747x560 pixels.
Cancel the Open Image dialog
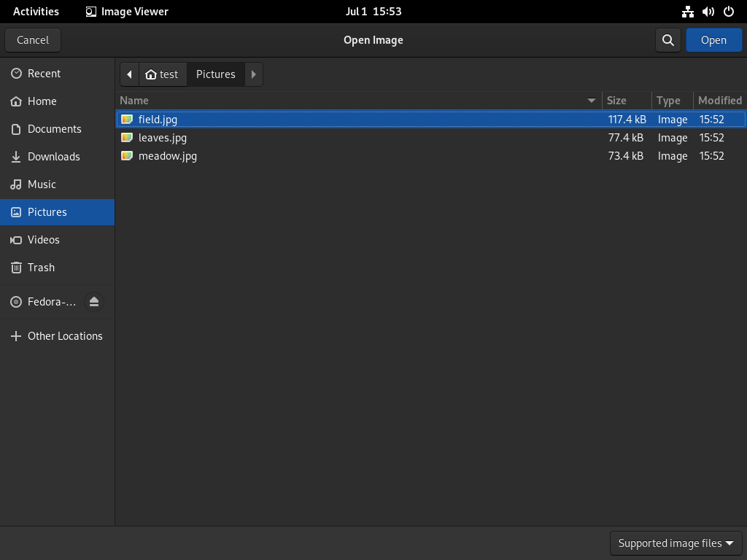pyautogui.click(x=33, y=40)
